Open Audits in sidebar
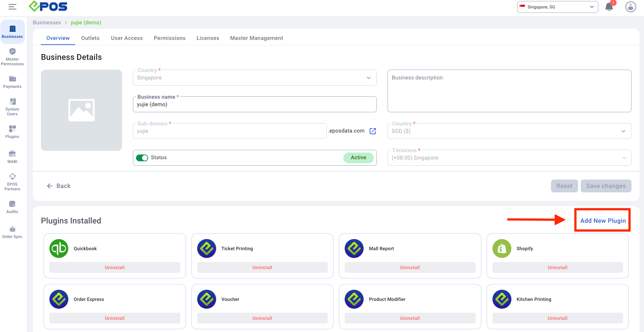This screenshot has height=332, width=644. point(13,207)
